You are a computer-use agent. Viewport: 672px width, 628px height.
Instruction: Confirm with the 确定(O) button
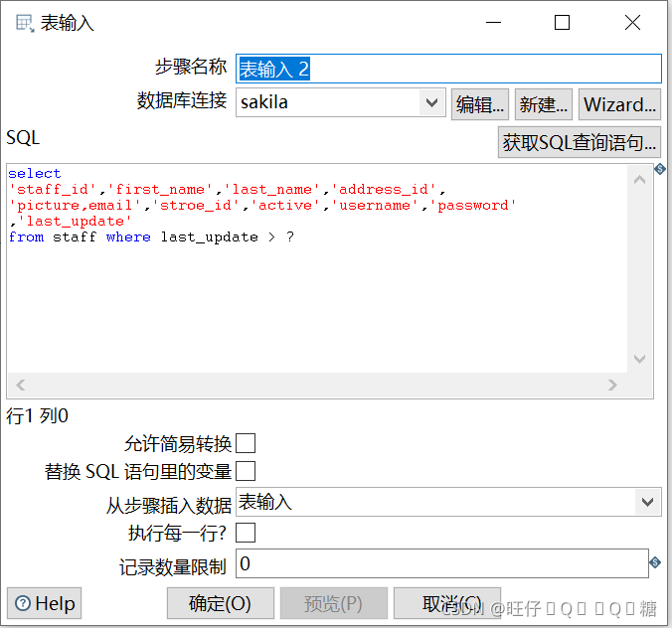[x=221, y=603]
